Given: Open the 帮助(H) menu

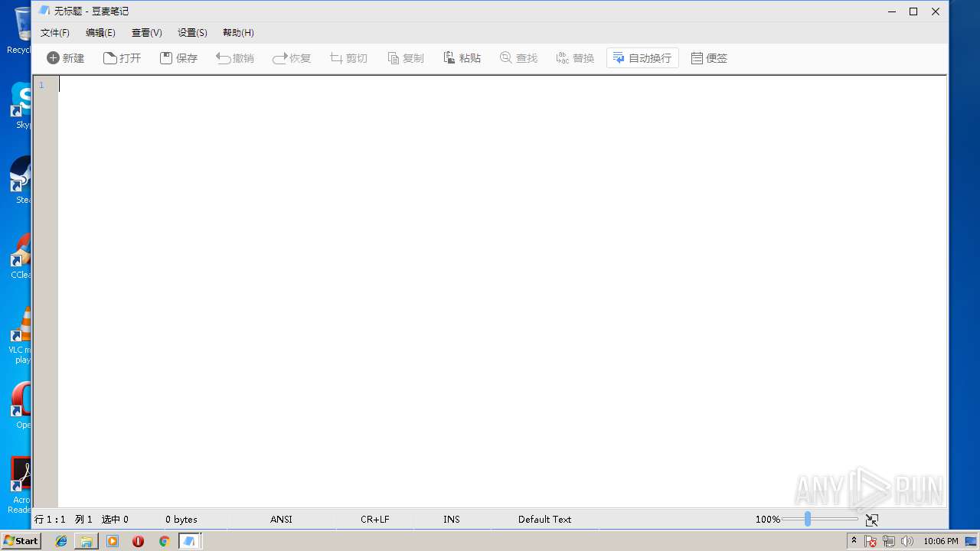Looking at the screenshot, I should click(238, 33).
